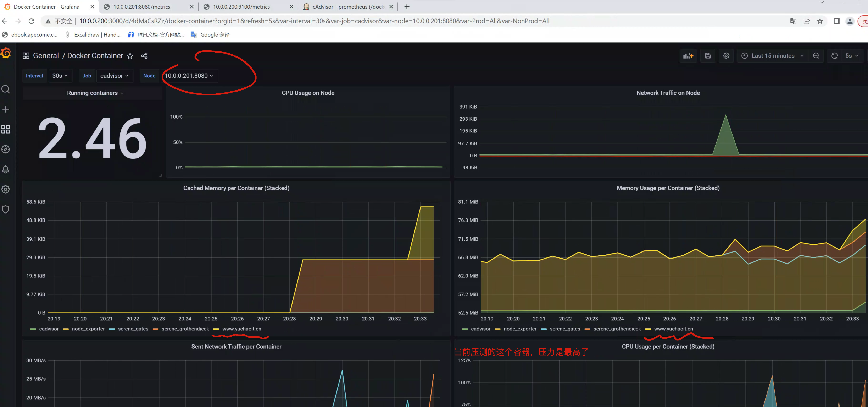
Task: Toggle serene_gates series in Memory Usage legend
Action: (565, 329)
